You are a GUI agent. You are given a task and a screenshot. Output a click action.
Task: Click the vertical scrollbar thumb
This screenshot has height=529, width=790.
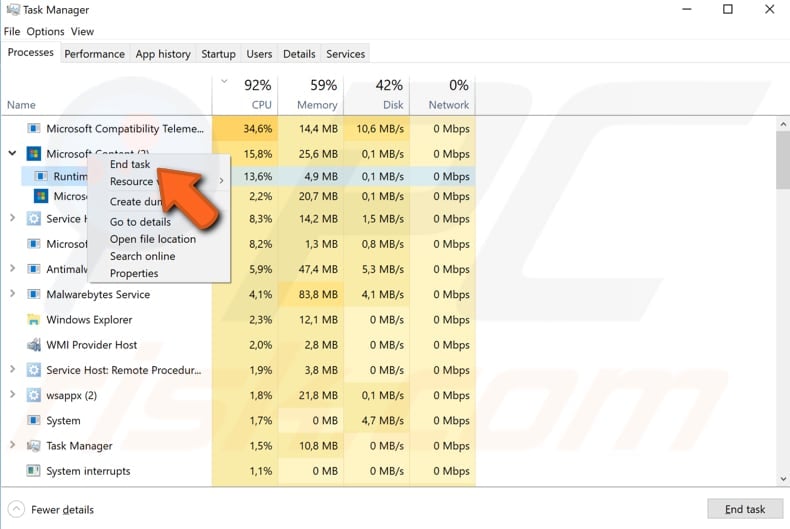click(x=783, y=160)
